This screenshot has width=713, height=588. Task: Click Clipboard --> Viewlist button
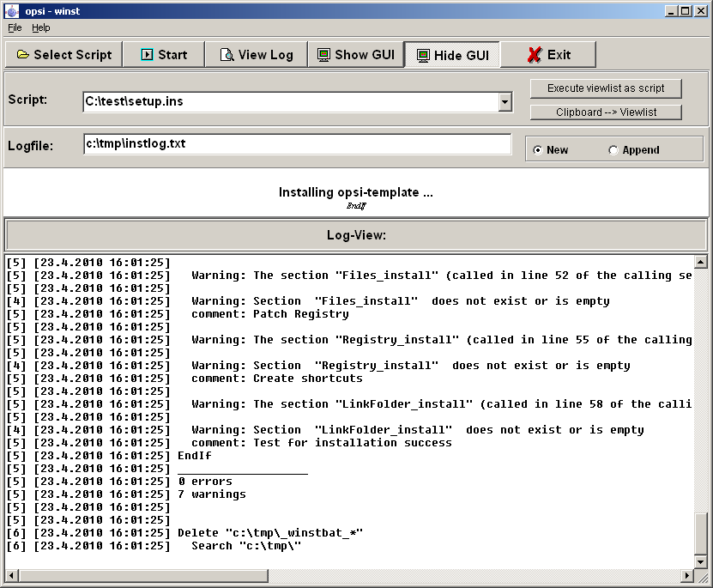point(606,112)
